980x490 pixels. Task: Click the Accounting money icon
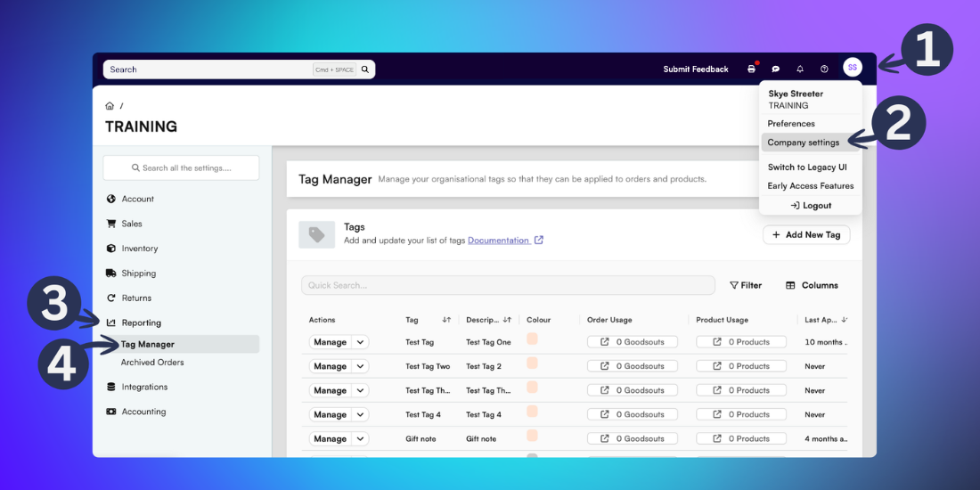tap(111, 412)
